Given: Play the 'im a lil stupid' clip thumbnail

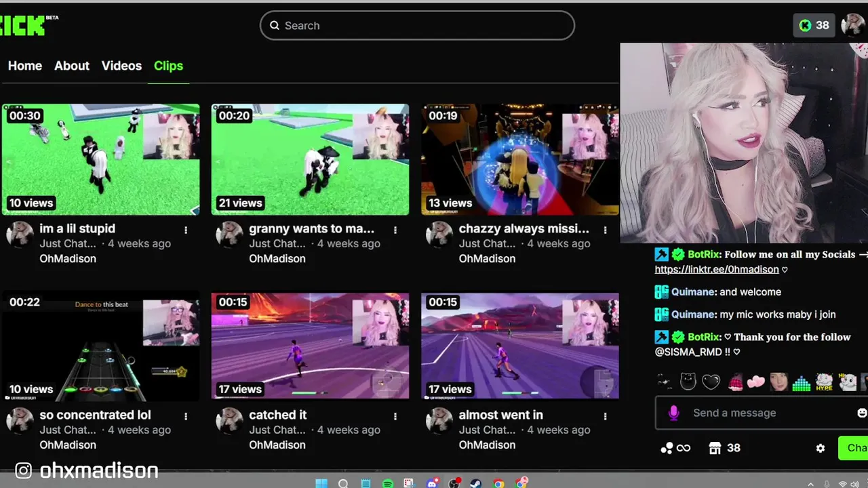Looking at the screenshot, I should pyautogui.click(x=100, y=159).
